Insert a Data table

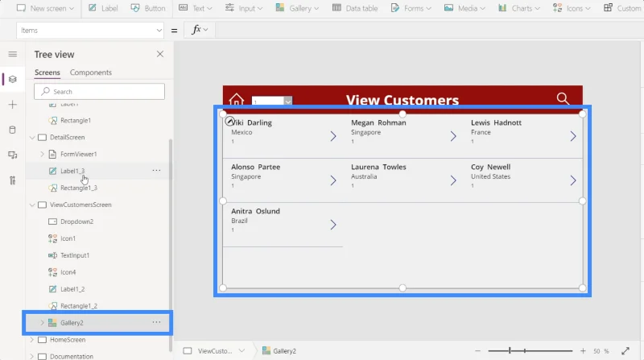355,8
